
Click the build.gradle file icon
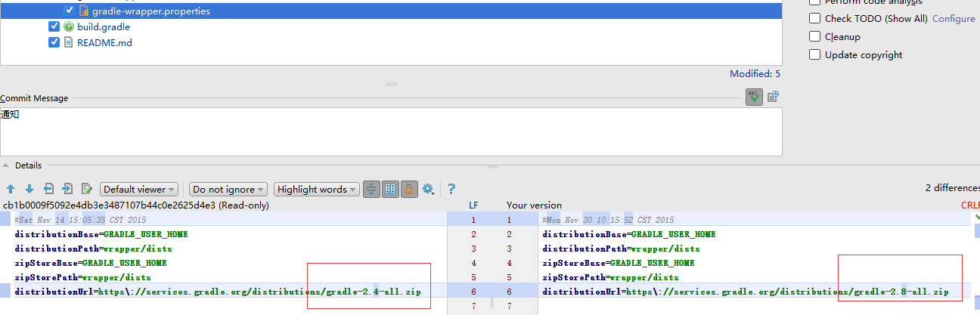tap(69, 26)
